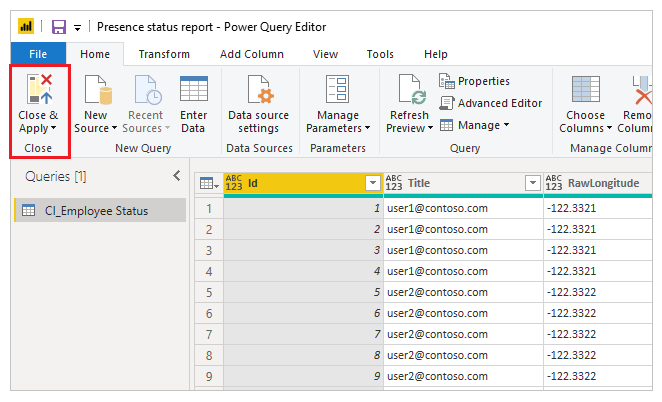
Task: Click user2@contoso.com cell in row 8
Action: tap(463, 356)
